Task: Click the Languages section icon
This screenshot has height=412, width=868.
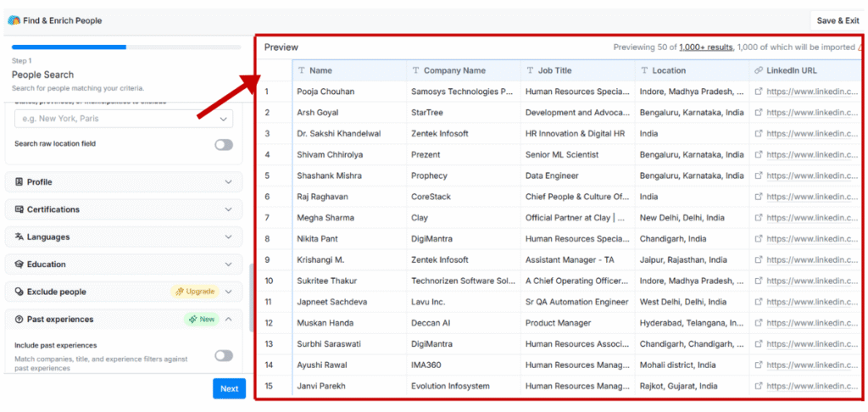Action: (19, 237)
